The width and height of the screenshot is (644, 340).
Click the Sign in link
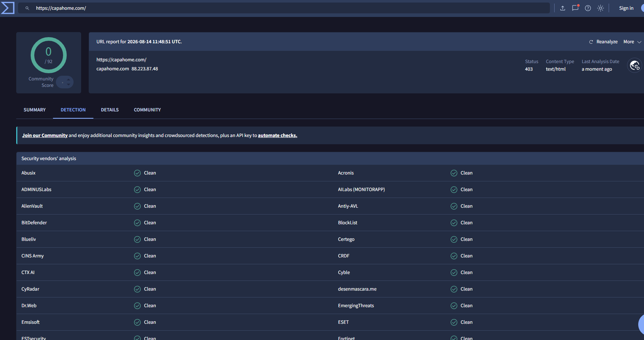tap(626, 8)
